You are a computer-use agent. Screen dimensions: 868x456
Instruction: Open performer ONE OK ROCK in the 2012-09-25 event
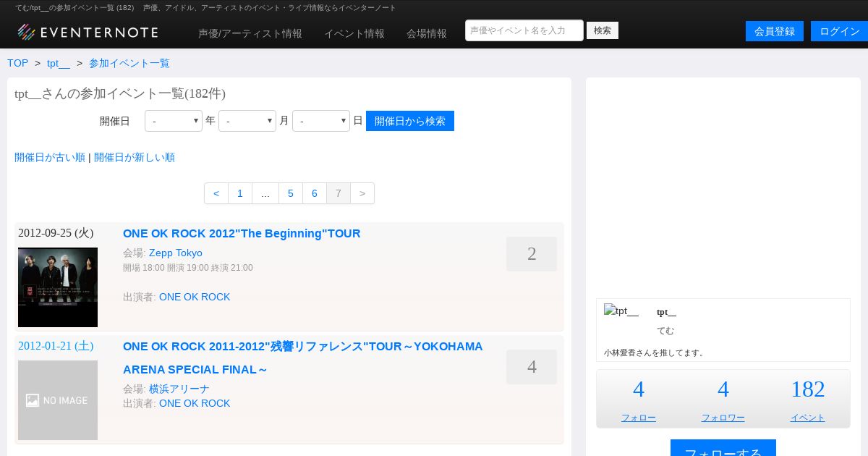point(195,297)
